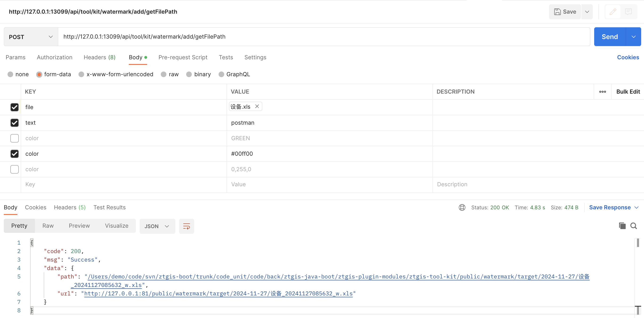Toggle line wrapping icon beside JSON dropdown
The width and height of the screenshot is (644, 318).
pos(186,226)
